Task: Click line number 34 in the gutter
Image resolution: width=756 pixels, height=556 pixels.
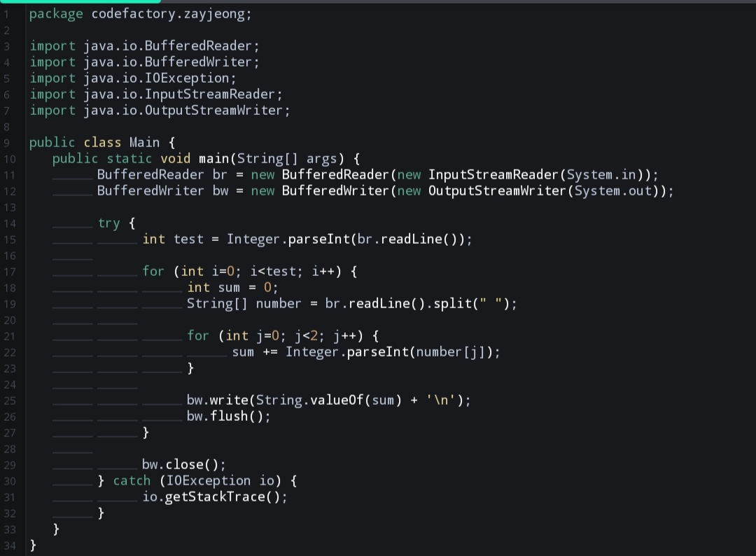Action: (10, 546)
